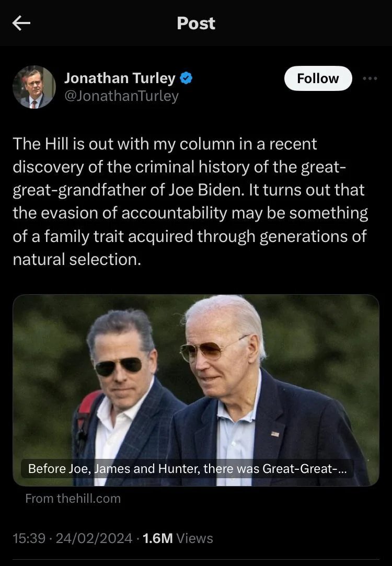Open Jonathan Turley's profile avatar

(x=34, y=87)
